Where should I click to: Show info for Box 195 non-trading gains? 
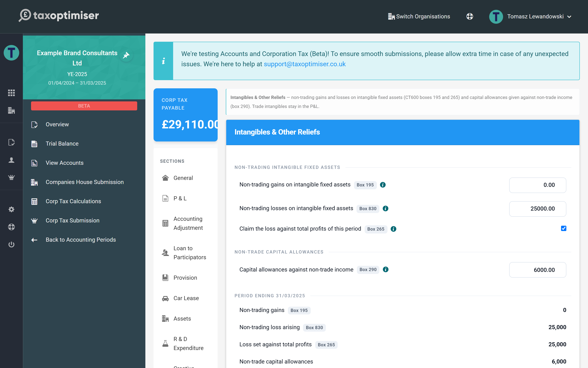[x=383, y=185]
